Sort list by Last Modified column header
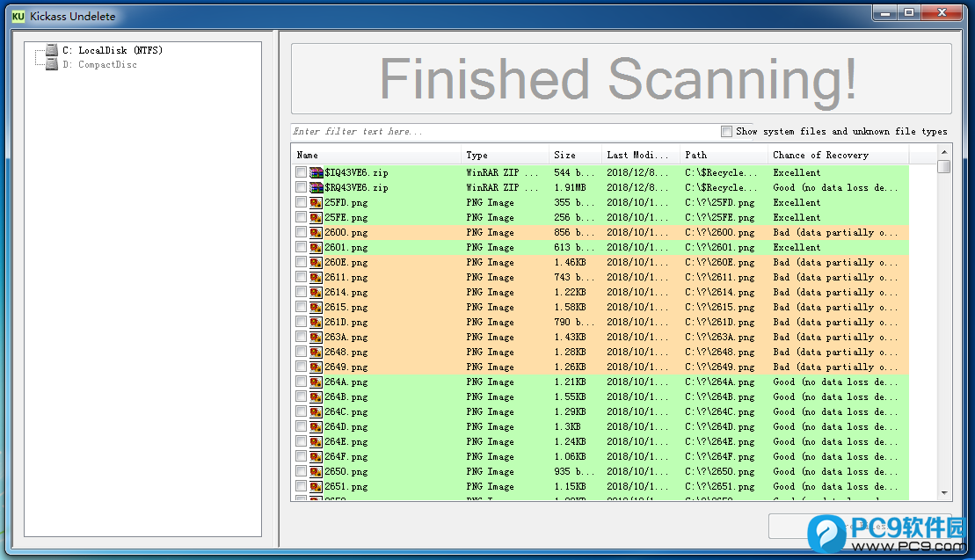 (640, 156)
